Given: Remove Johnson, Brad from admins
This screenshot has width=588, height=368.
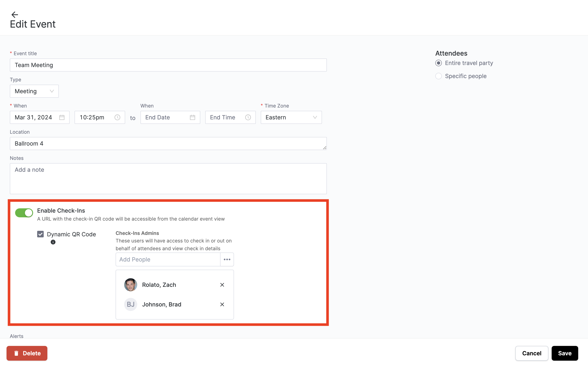Looking at the screenshot, I should coord(222,304).
